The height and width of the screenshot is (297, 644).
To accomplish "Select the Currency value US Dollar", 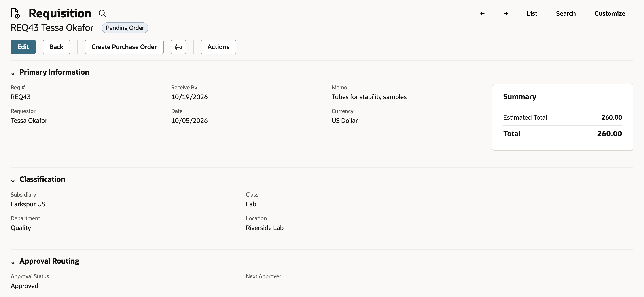I will pyautogui.click(x=345, y=121).
